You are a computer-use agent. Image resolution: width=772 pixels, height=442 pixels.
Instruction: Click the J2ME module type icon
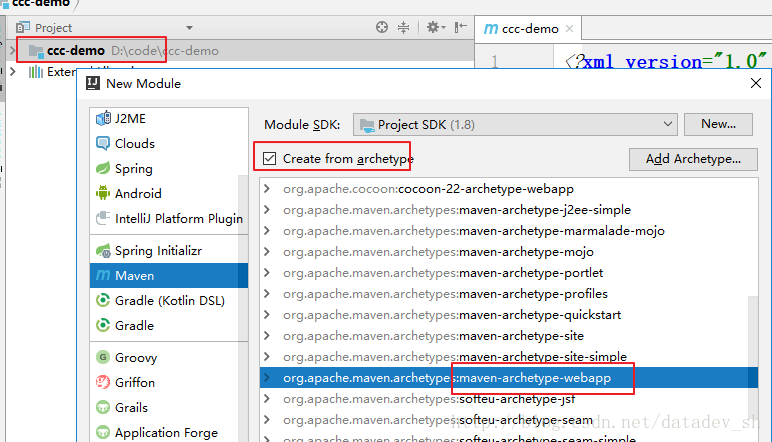(x=103, y=119)
